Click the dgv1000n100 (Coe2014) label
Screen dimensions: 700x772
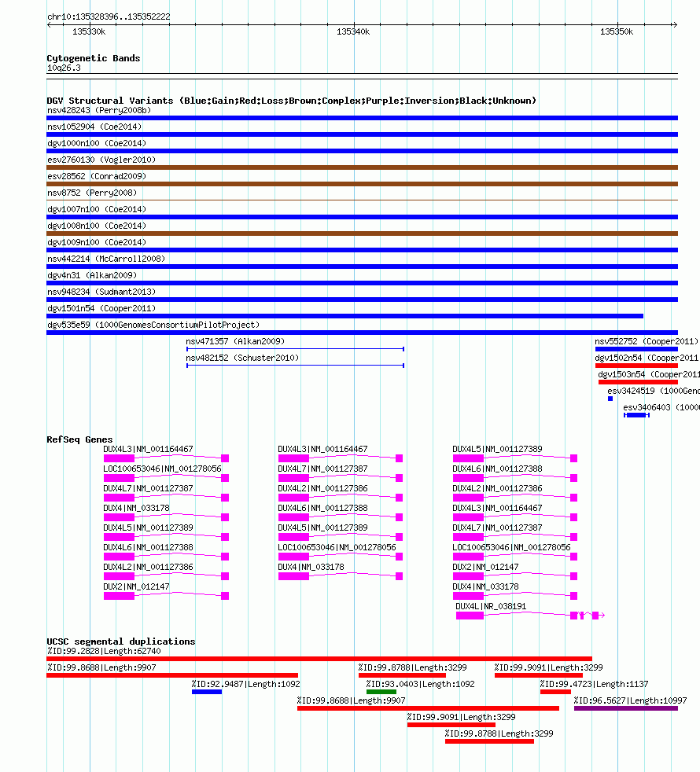(x=97, y=143)
